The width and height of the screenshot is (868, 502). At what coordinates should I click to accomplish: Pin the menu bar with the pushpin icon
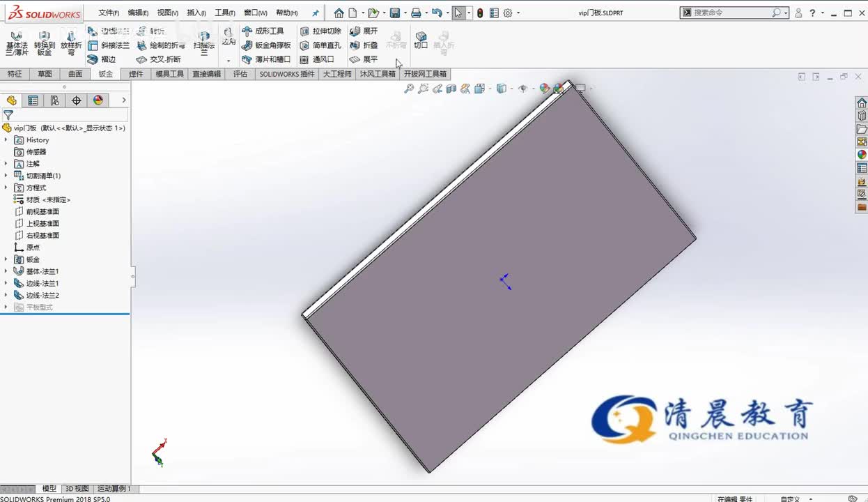click(x=316, y=13)
